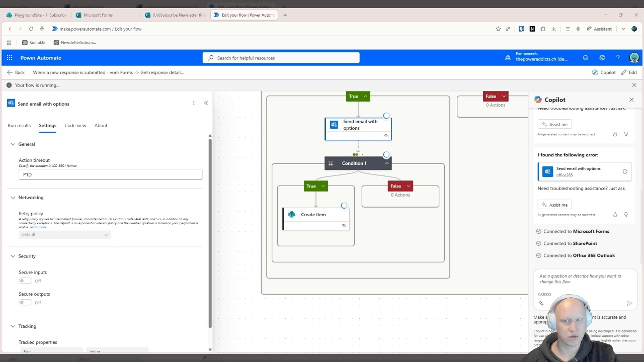This screenshot has height=362, width=644.
Task: Open the browser profile dropdown chevron
Action: point(623,29)
